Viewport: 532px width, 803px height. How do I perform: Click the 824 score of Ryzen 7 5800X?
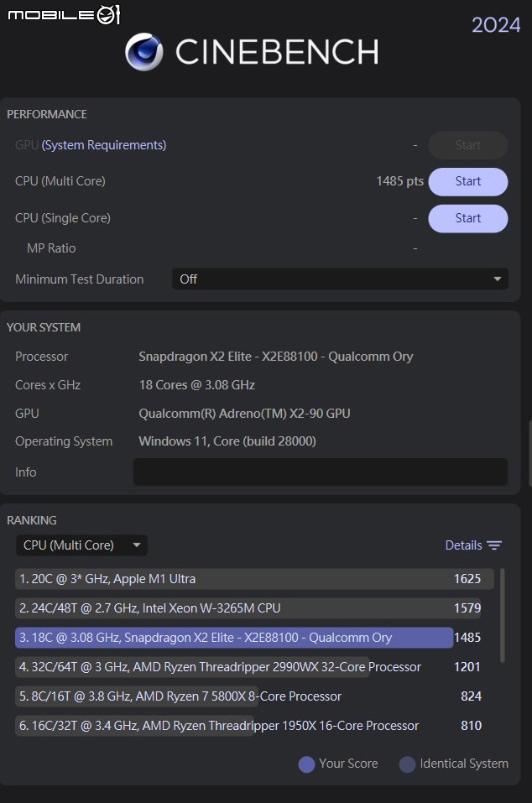[x=471, y=696]
